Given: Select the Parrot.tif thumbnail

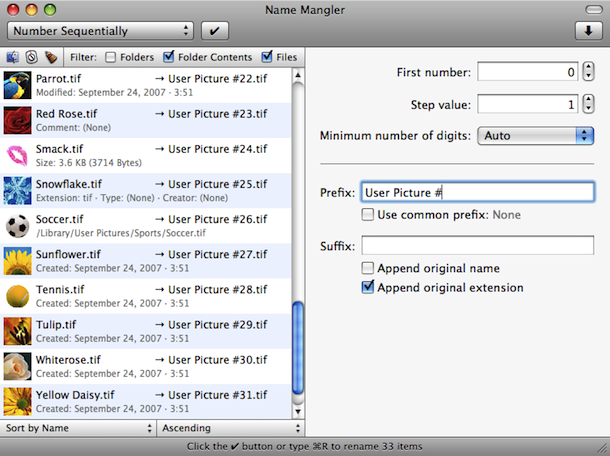Looking at the screenshot, I should (x=18, y=85).
